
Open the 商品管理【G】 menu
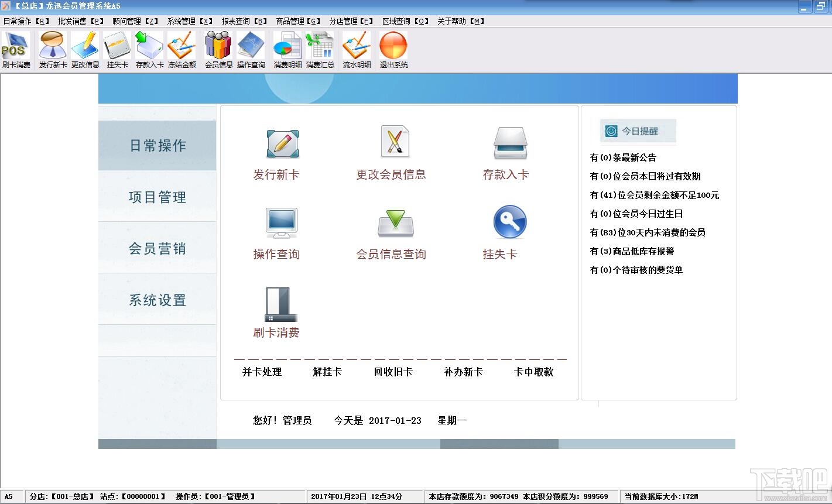[299, 21]
